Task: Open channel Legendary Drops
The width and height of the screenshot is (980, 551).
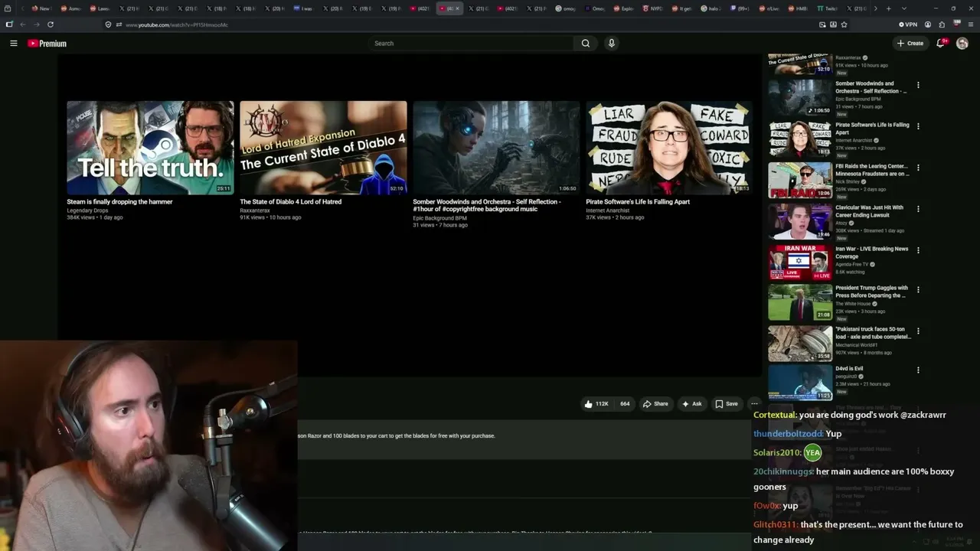Action: point(87,210)
